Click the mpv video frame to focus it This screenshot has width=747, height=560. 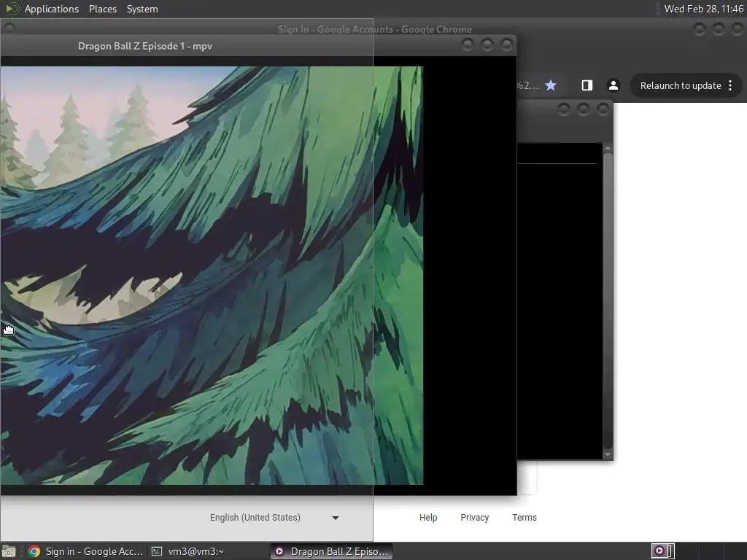(212, 276)
